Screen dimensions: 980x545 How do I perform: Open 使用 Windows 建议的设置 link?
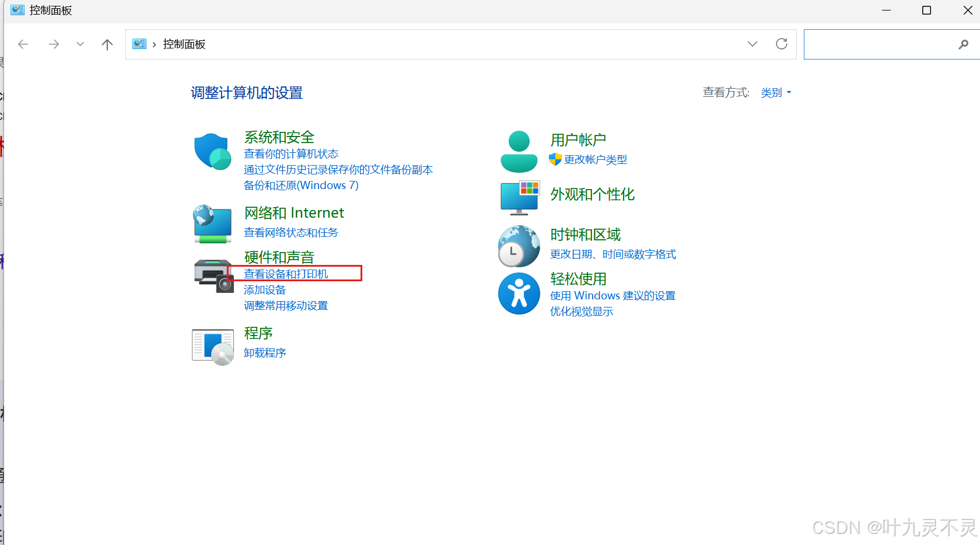pos(613,296)
